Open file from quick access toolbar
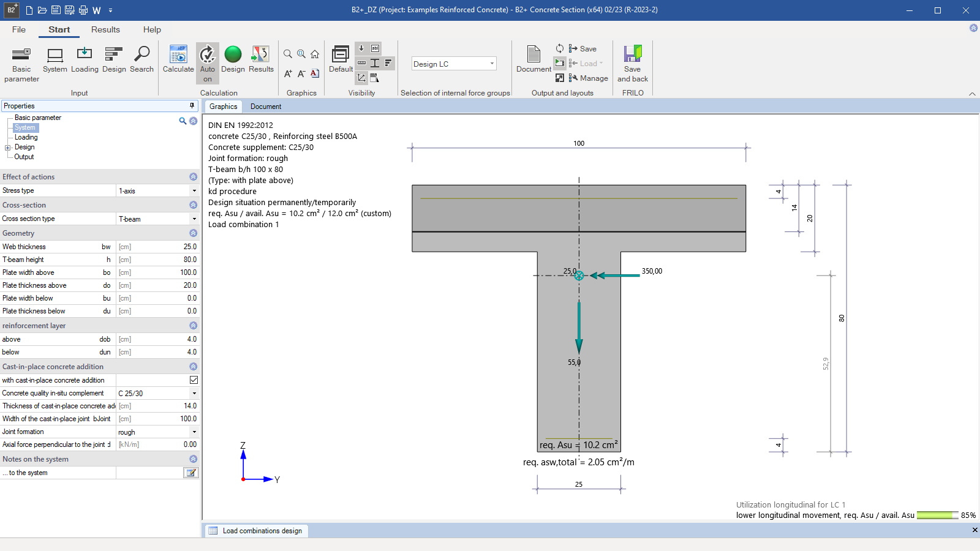980x551 pixels. [42, 10]
